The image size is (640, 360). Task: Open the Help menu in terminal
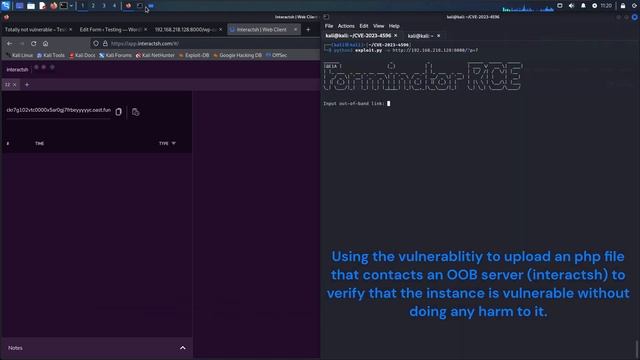coord(394,26)
